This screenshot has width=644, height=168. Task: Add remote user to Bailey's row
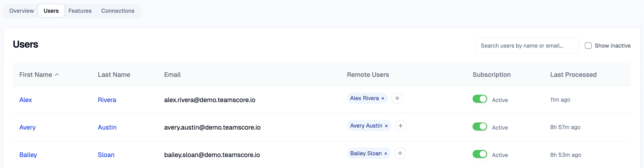pyautogui.click(x=400, y=153)
